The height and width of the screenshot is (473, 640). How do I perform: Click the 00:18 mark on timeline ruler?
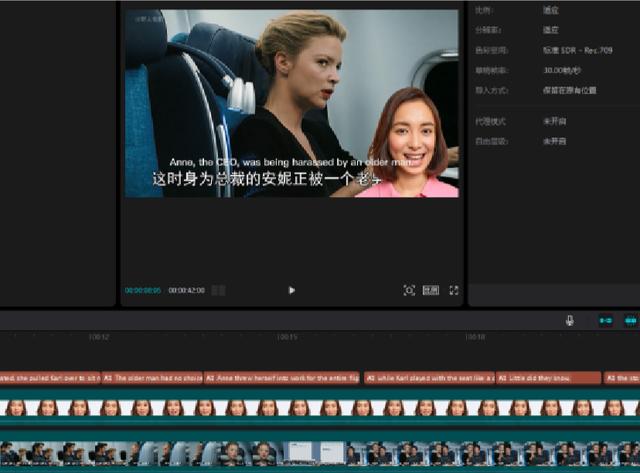tap(475, 337)
